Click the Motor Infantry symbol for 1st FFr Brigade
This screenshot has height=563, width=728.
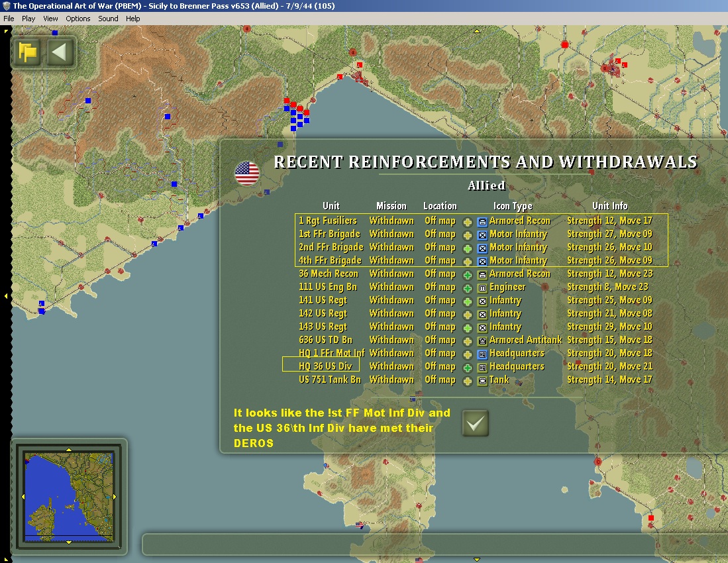[482, 235]
